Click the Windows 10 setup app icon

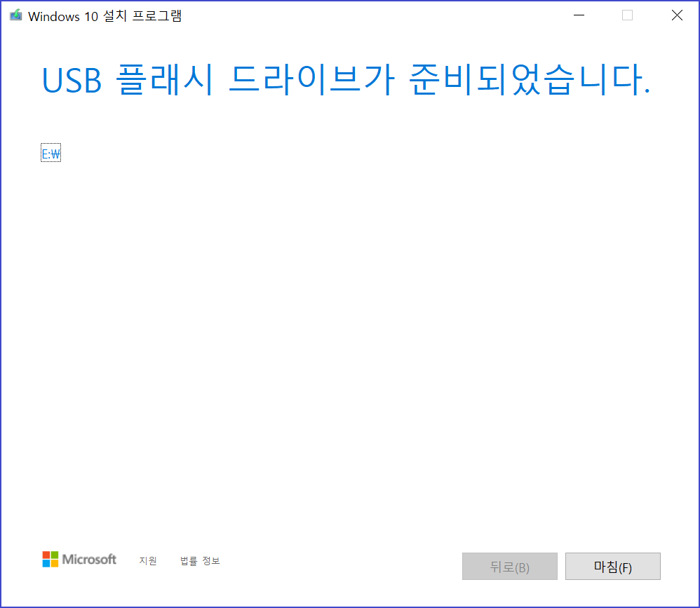pos(16,15)
